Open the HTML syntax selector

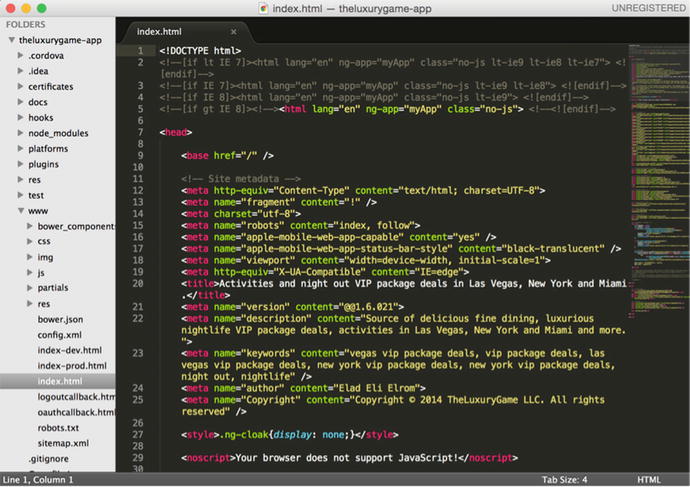click(649, 480)
